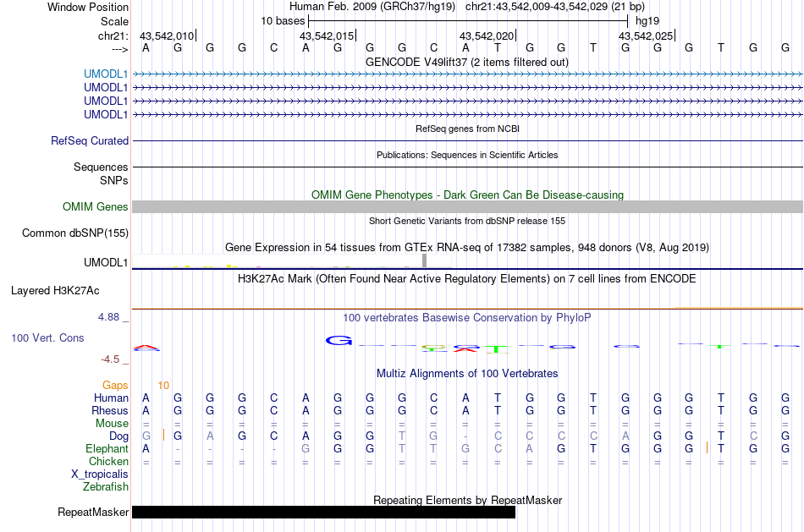804x532 pixels.
Task: Click the 100 Vert. Cons track label
Action: tap(47, 337)
